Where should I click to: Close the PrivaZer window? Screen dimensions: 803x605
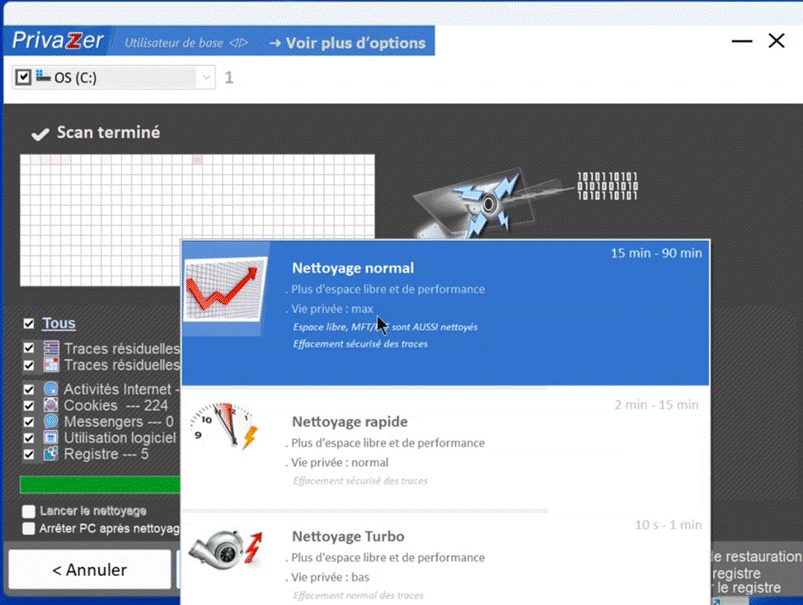click(x=776, y=40)
